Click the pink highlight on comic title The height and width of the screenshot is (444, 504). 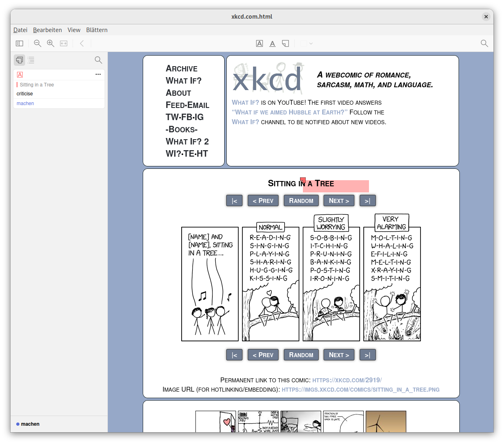pos(336,186)
